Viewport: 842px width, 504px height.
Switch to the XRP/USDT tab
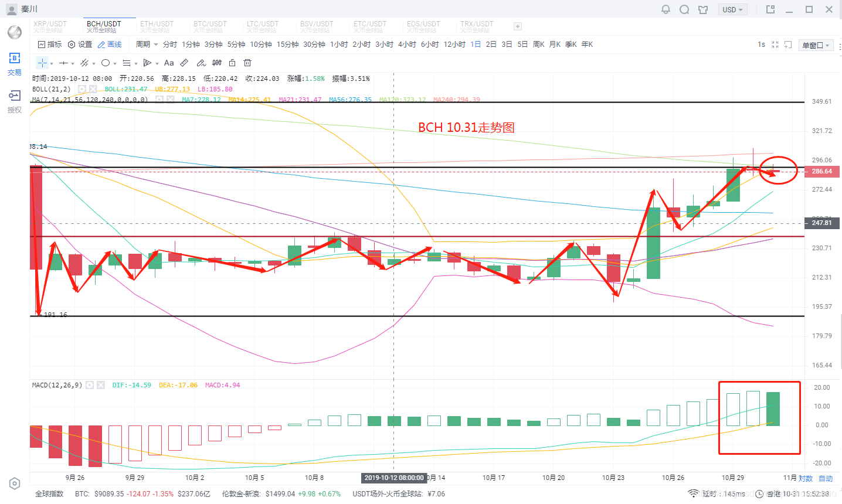[50, 26]
